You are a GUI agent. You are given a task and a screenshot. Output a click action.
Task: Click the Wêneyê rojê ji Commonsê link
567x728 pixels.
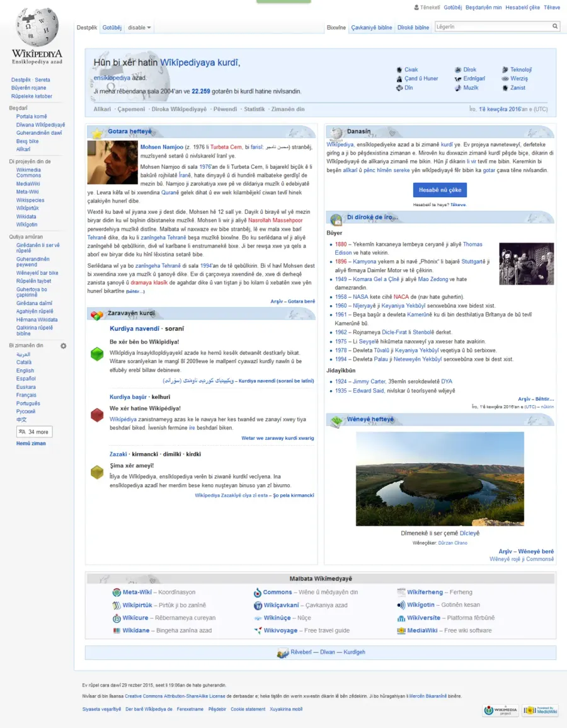coord(522,559)
